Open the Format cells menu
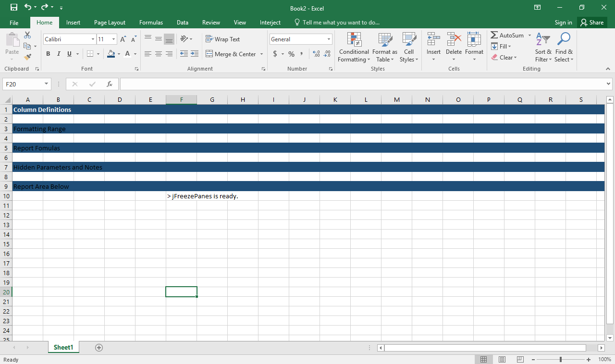This screenshot has width=615, height=364. [474, 48]
